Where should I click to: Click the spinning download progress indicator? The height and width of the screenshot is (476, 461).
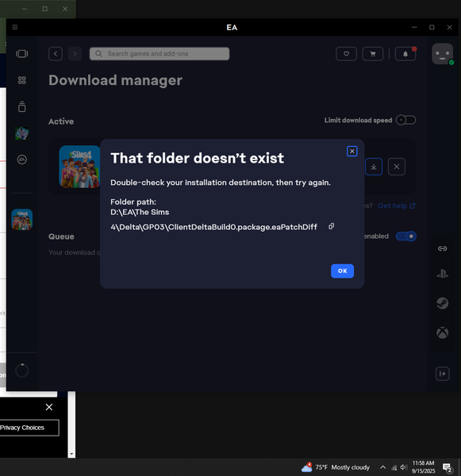[22, 370]
